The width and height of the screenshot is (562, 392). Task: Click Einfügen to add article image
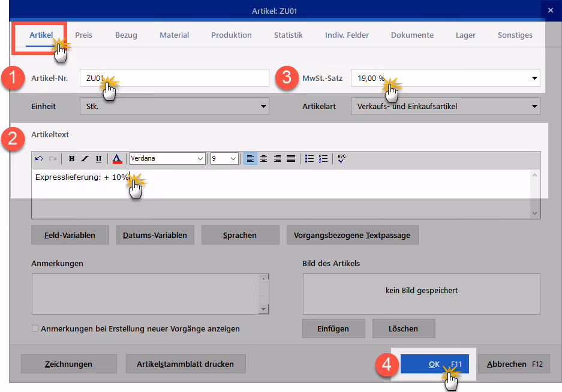coord(333,328)
